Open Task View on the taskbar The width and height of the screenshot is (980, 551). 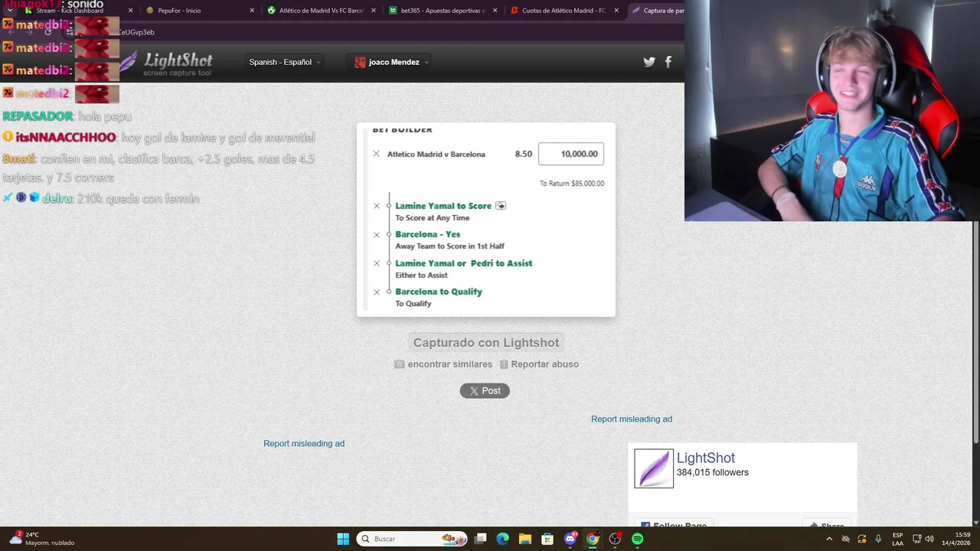point(480,539)
